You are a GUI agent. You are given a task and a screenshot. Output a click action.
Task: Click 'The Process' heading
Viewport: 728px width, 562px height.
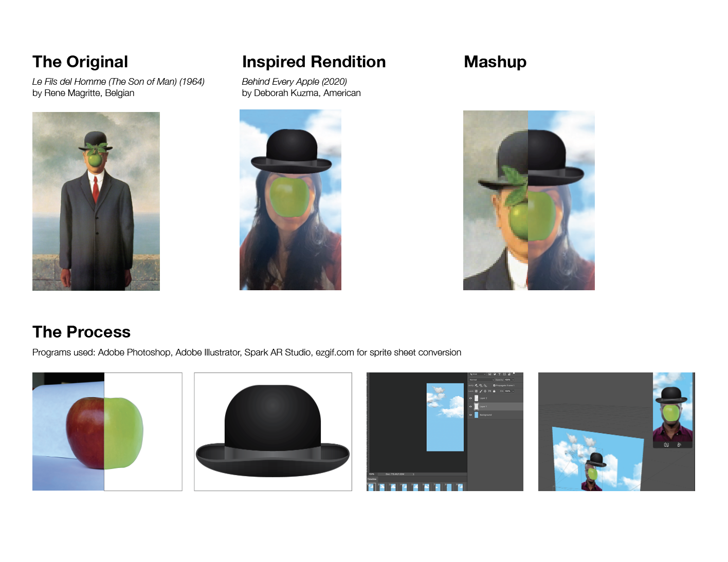click(x=81, y=332)
